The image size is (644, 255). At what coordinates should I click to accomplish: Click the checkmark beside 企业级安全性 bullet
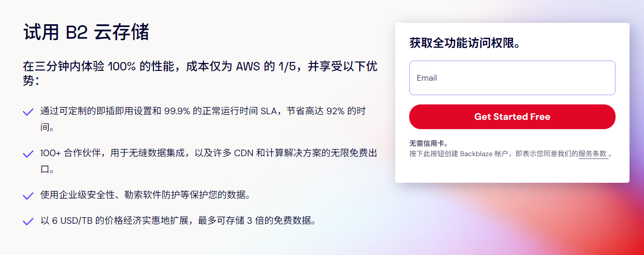point(28,196)
